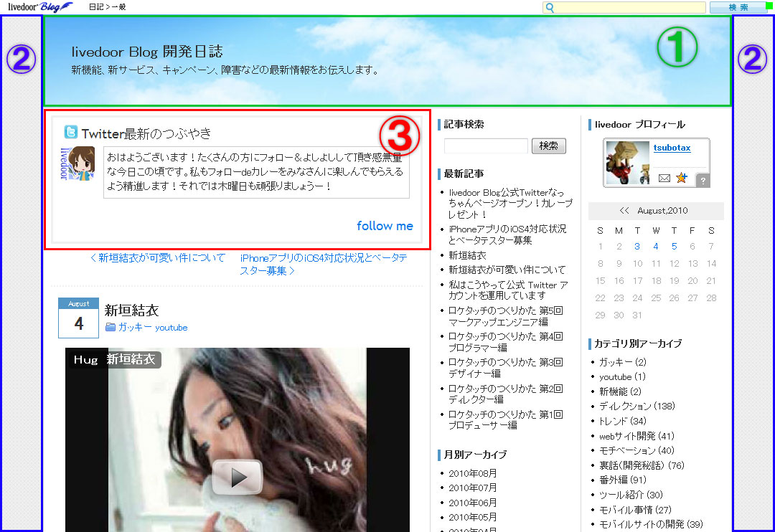Play the Hug 新垣結衣 video
The width and height of the screenshot is (775, 532).
[x=238, y=478]
